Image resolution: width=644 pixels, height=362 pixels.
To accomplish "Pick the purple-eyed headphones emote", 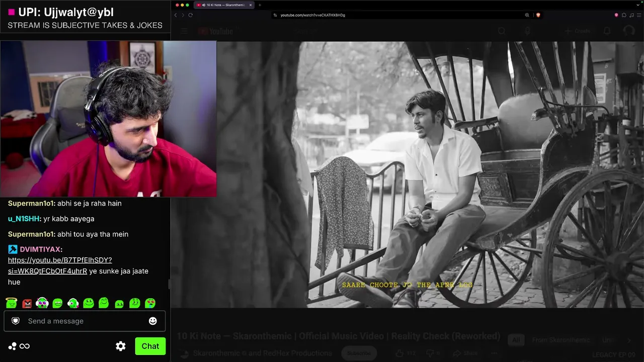I will coord(42,303).
